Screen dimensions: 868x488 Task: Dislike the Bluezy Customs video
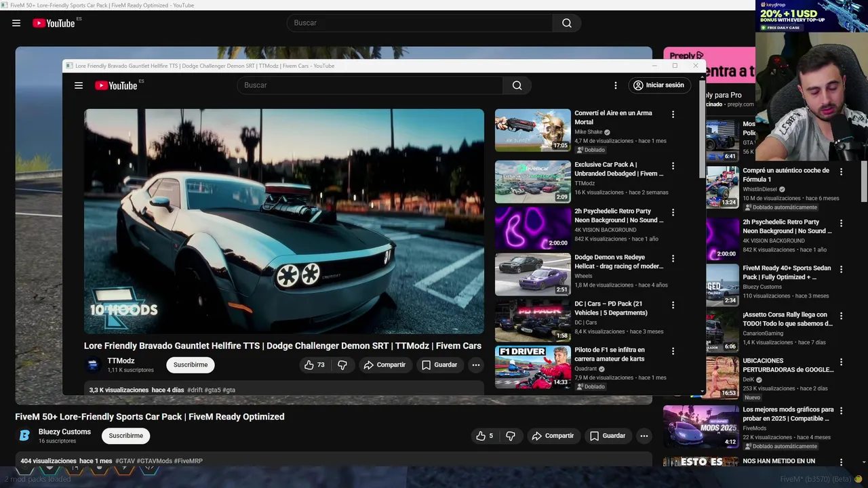tap(511, 436)
